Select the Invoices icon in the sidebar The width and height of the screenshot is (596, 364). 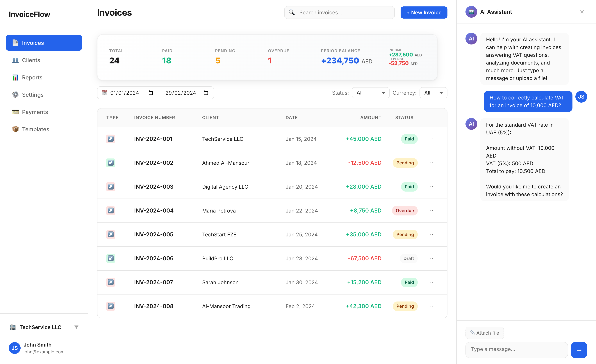[15, 43]
